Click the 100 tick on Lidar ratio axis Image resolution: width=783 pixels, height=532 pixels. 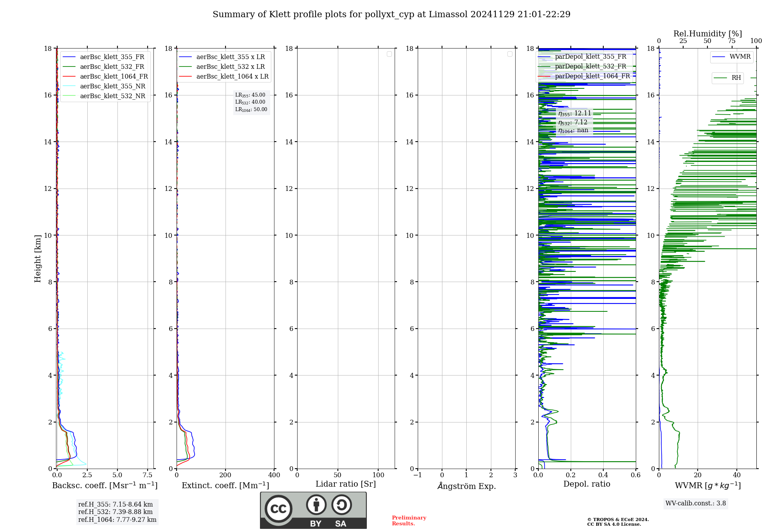coord(378,475)
